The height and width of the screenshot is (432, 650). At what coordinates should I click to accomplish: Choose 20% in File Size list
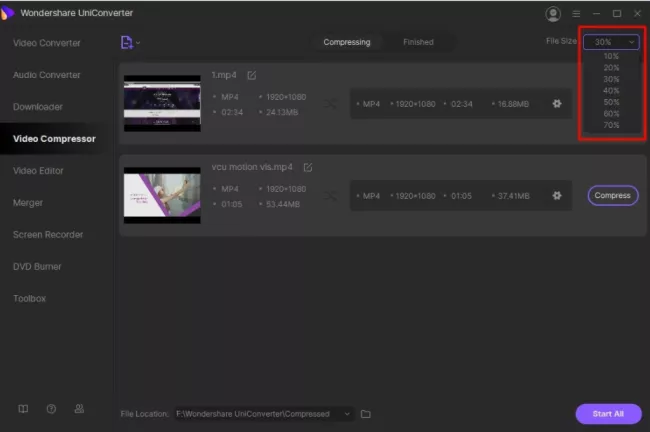[611, 68]
